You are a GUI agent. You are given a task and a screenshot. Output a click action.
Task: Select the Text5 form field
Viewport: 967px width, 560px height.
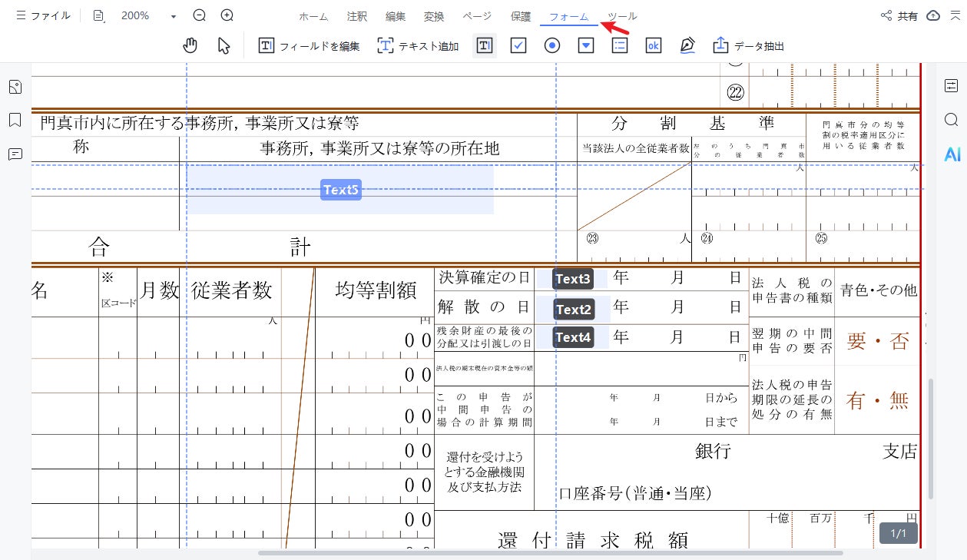(x=341, y=190)
